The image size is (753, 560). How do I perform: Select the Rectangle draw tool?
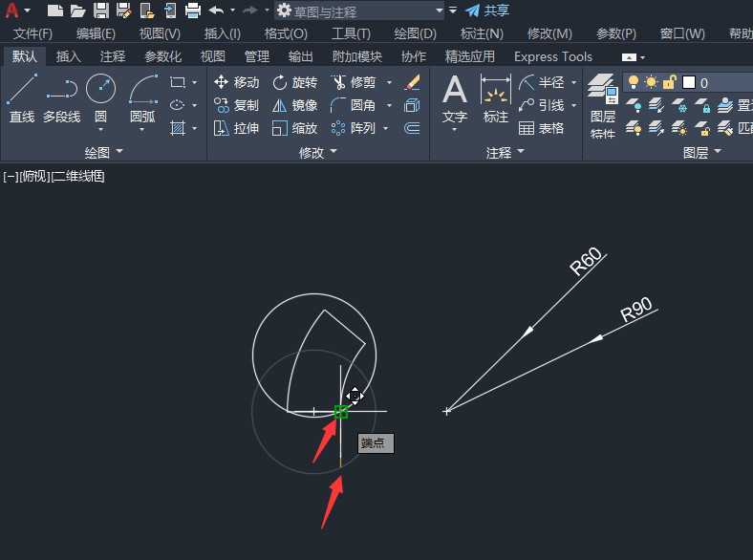coord(178,82)
